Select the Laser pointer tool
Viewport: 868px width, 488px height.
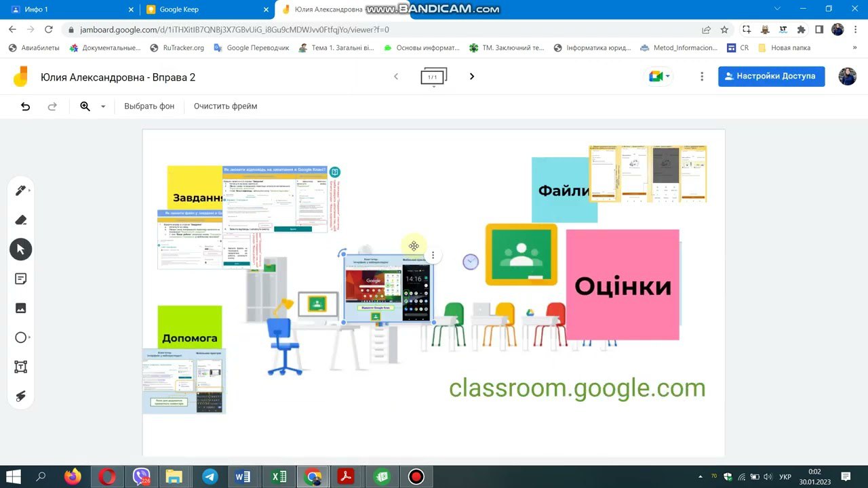click(x=21, y=396)
